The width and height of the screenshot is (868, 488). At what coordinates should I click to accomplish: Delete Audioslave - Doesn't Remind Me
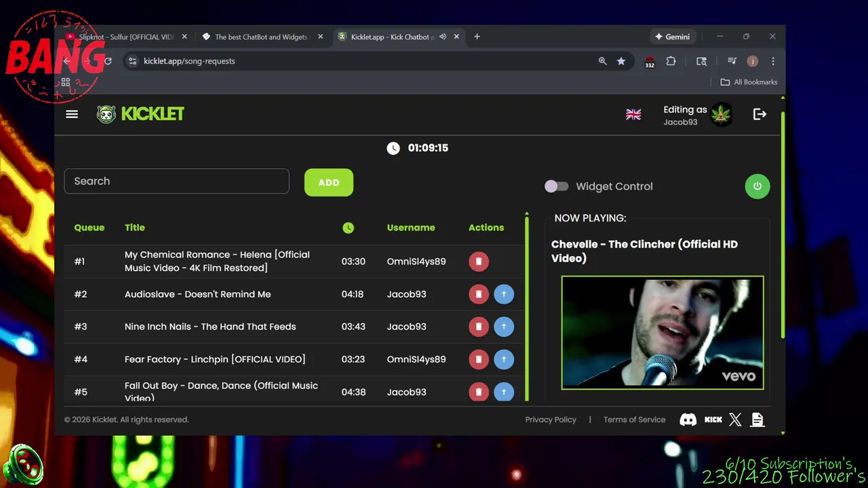pos(479,294)
